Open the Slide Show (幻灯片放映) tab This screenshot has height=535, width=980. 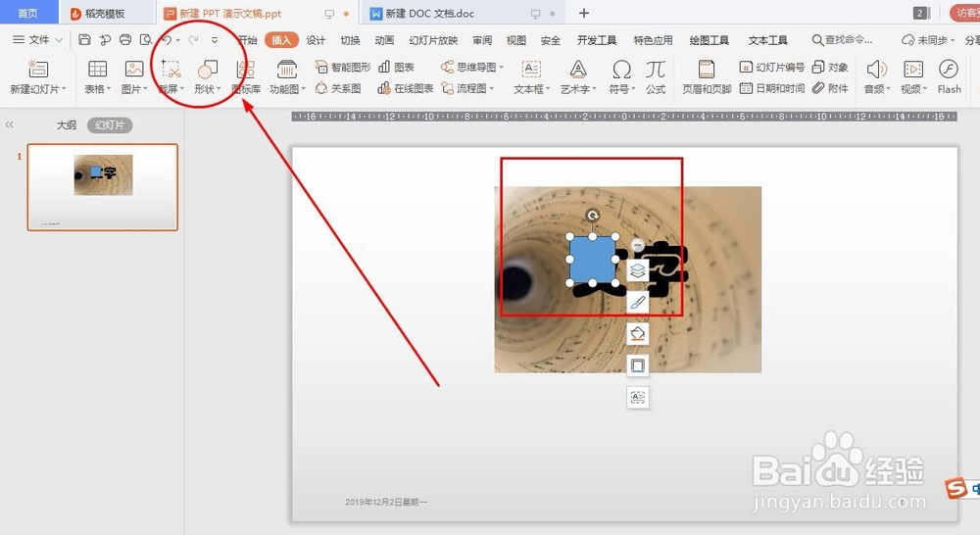(x=433, y=40)
